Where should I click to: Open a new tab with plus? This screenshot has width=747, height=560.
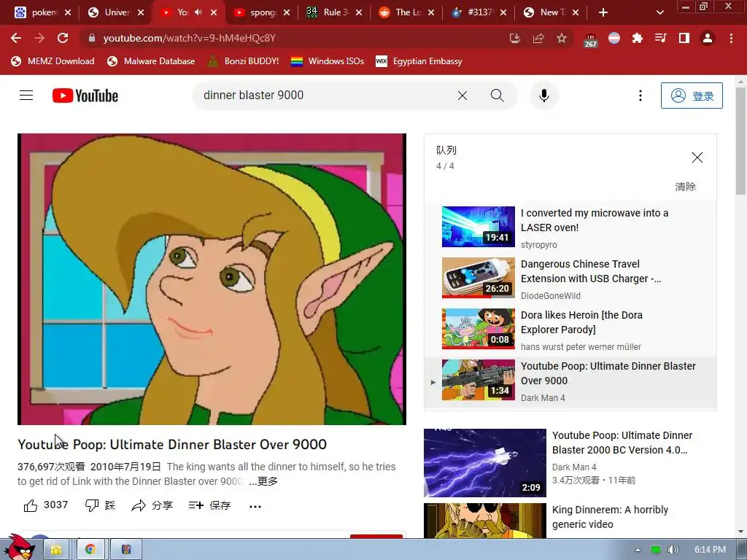click(603, 12)
